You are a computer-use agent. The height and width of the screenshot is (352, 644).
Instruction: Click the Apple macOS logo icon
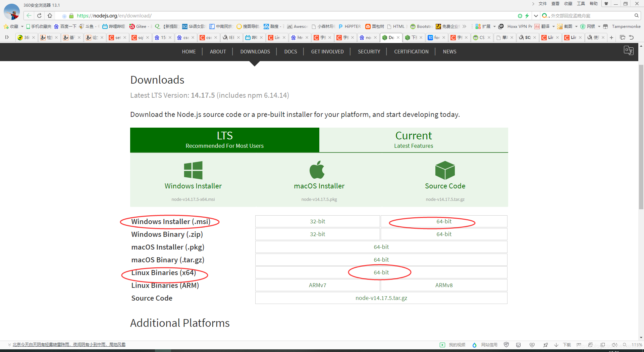click(x=317, y=170)
